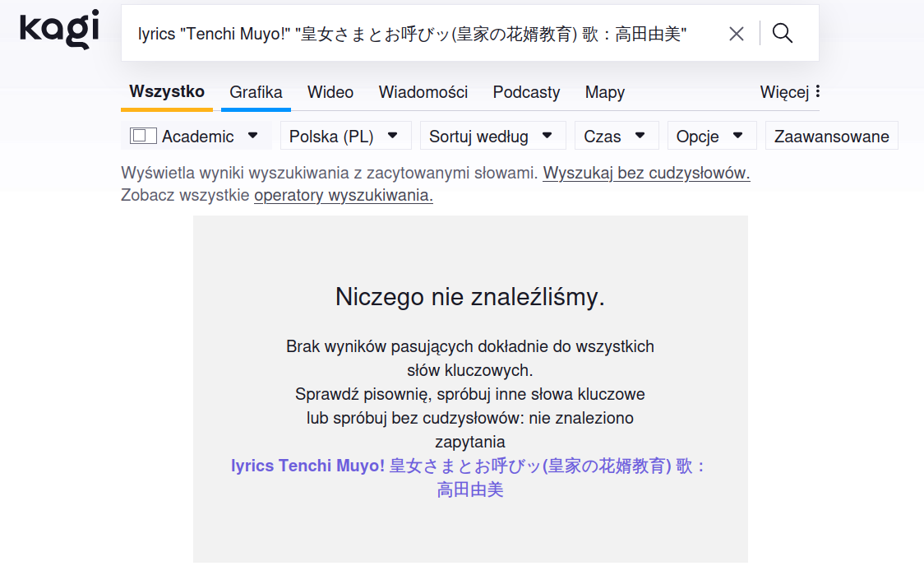This screenshot has height=575, width=924.
Task: Click the magnifying glass search icon
Action: click(x=783, y=34)
